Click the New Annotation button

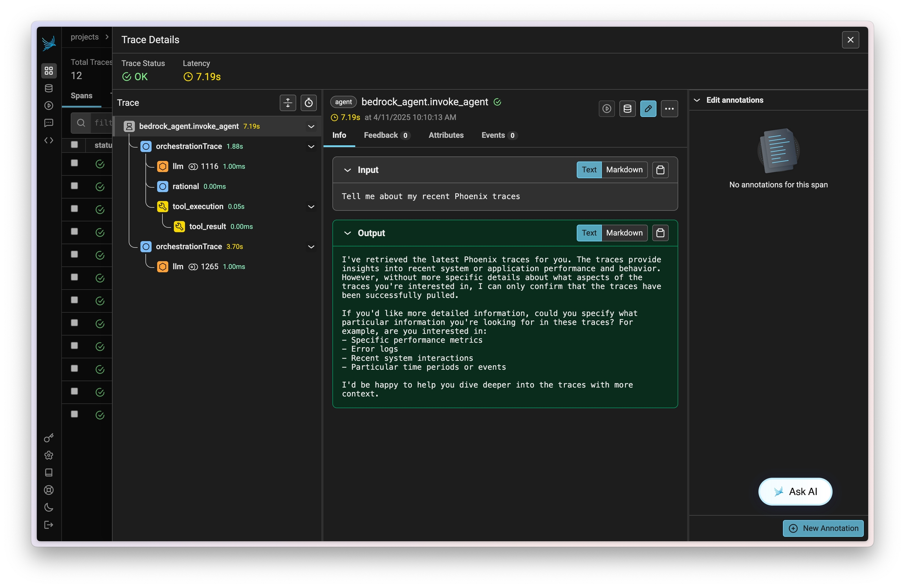823,528
